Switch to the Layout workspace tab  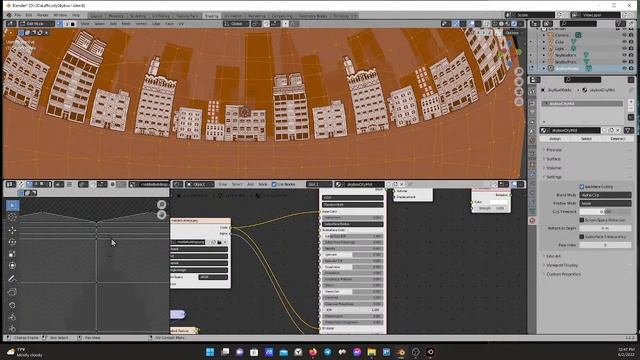[97, 16]
